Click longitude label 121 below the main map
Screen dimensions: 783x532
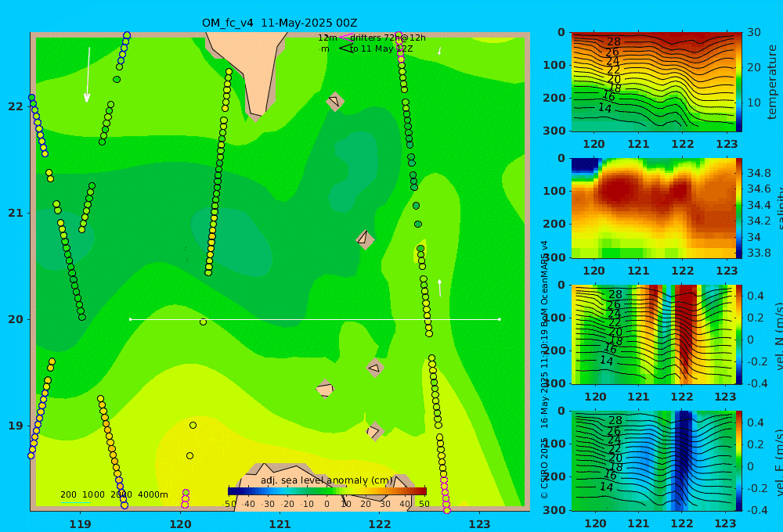(x=280, y=524)
